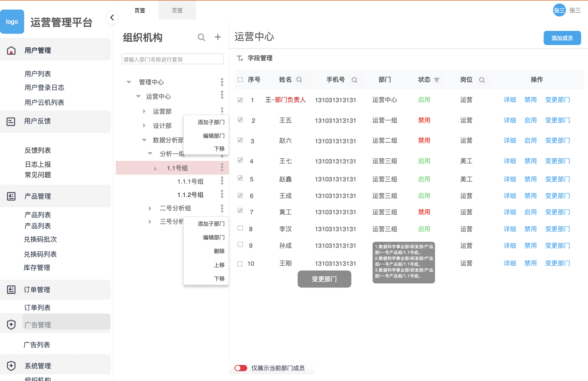
Task: Check row 10 王刚 checkbox
Action: pyautogui.click(x=240, y=264)
